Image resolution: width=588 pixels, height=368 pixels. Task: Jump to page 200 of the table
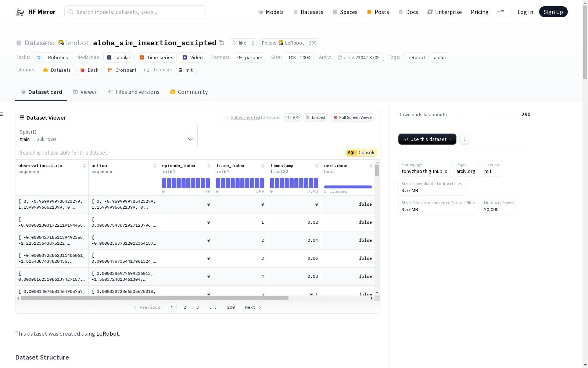(x=231, y=307)
